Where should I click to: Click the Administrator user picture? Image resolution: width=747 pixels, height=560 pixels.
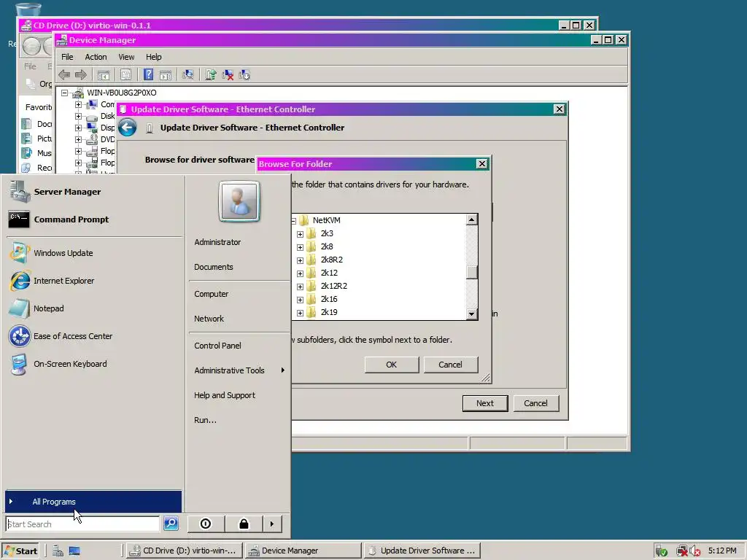[x=239, y=201]
